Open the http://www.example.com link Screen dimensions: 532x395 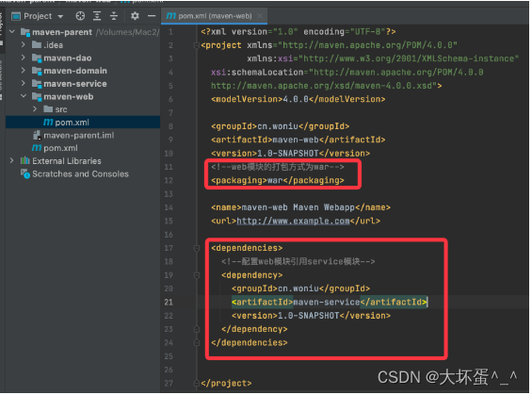click(x=293, y=222)
